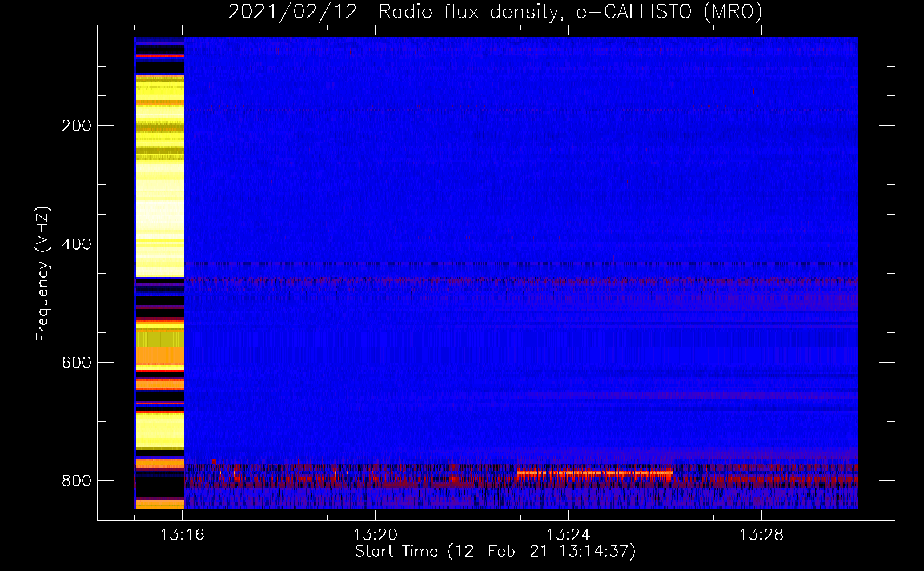Click the 800 frequency tick label

[77, 481]
